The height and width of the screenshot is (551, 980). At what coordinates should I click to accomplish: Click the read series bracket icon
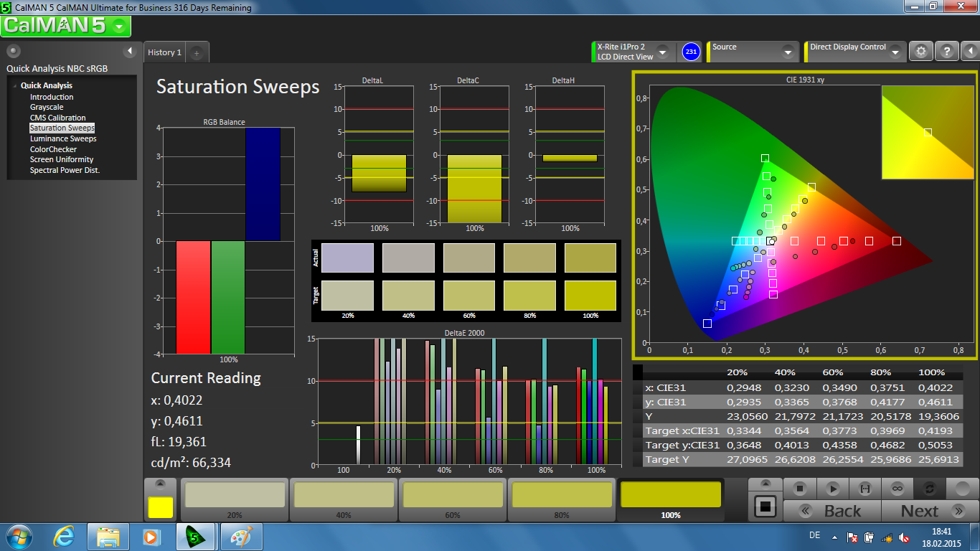point(864,489)
